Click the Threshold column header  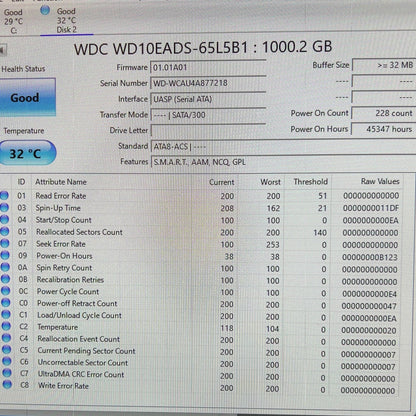tap(310, 182)
